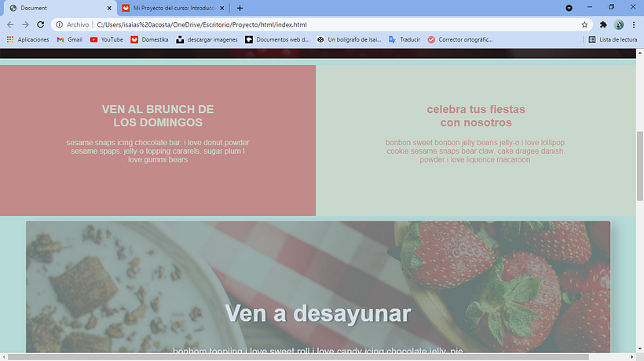644x361 pixels.
Task: Click the horizontal scrollbar left arrow
Action: (3, 357)
